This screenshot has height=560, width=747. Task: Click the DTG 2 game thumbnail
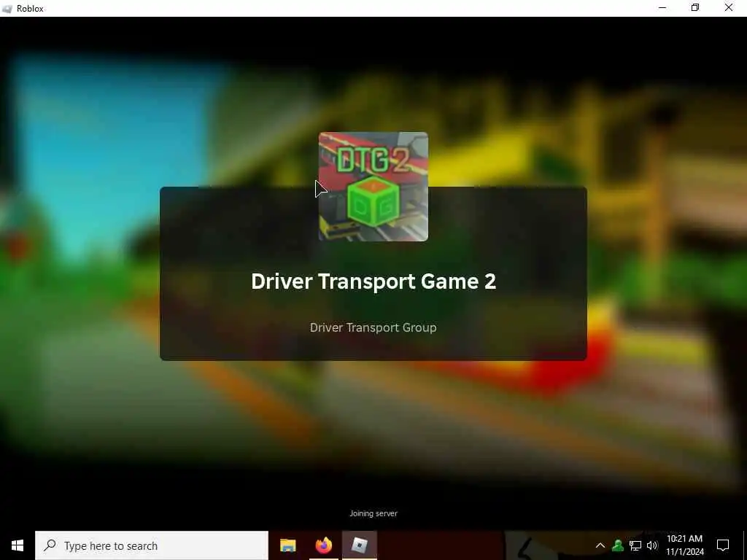(373, 187)
